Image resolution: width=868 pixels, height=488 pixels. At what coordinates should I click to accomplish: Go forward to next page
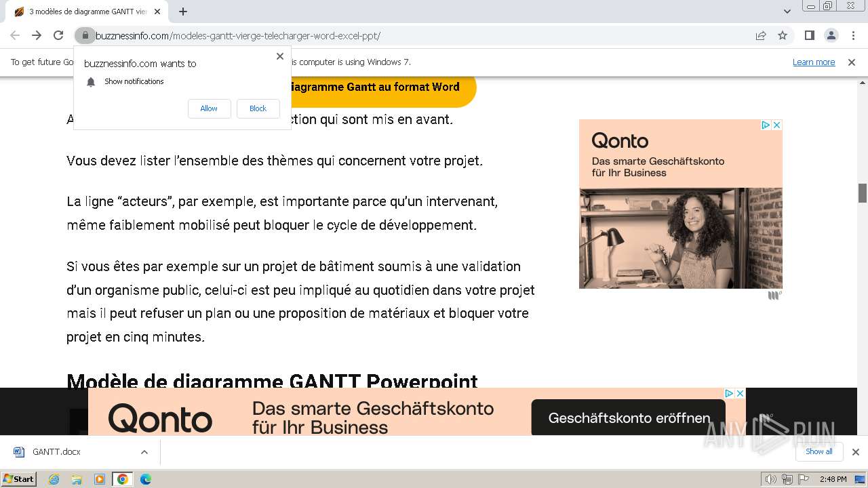click(x=37, y=35)
